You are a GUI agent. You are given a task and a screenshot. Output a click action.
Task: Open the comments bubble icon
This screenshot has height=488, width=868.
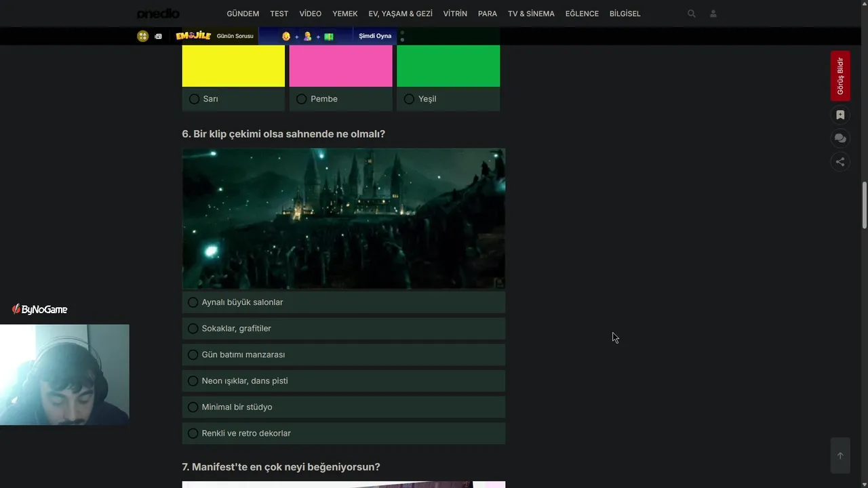(840, 138)
